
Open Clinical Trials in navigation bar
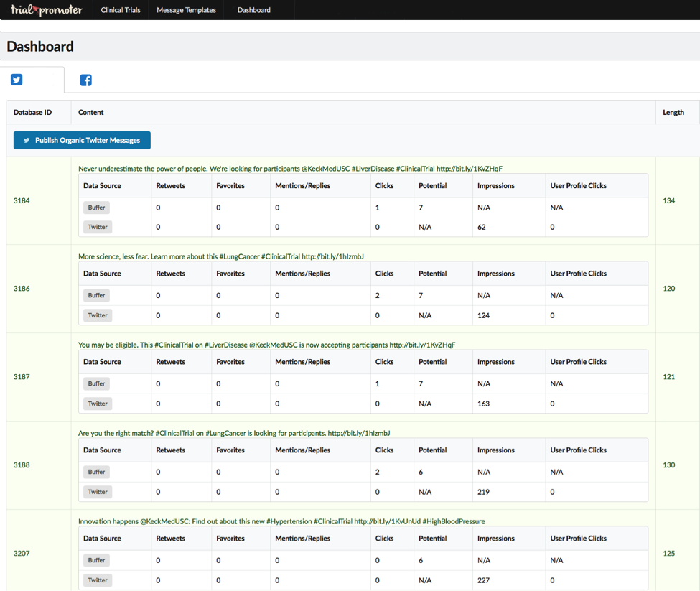click(x=121, y=10)
